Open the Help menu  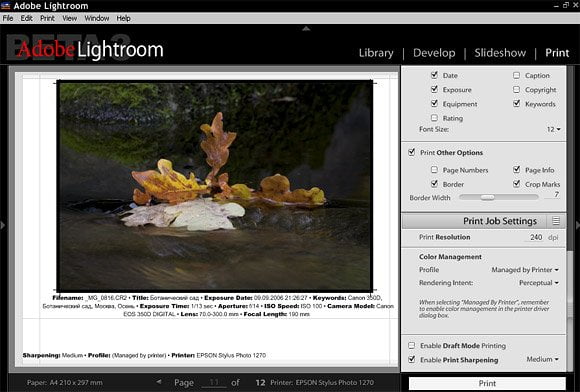123,18
